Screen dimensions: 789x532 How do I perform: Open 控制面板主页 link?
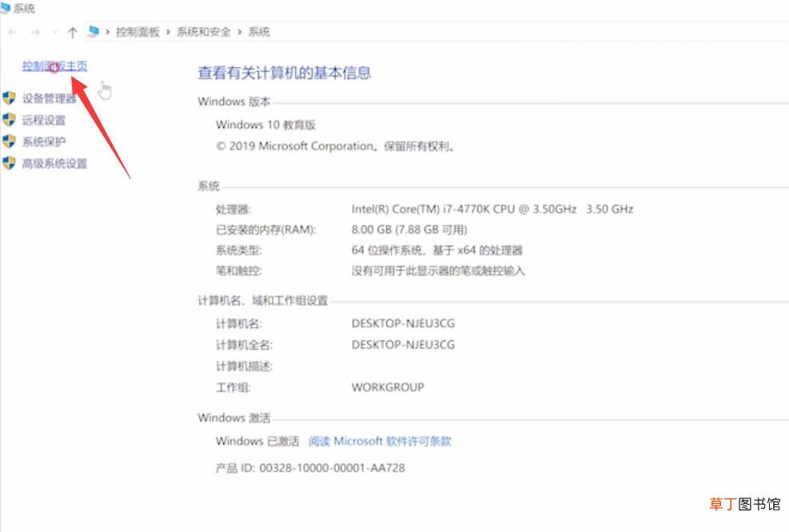[x=54, y=66]
